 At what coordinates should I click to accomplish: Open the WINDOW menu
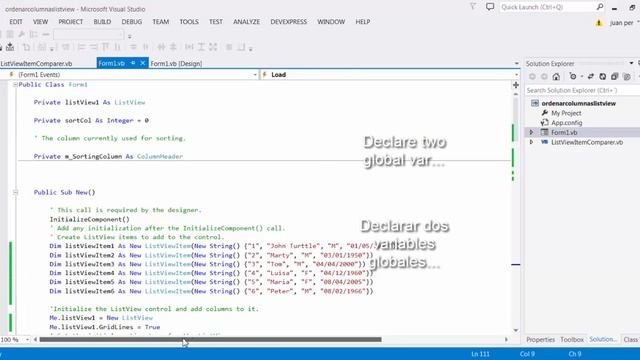tap(331, 22)
